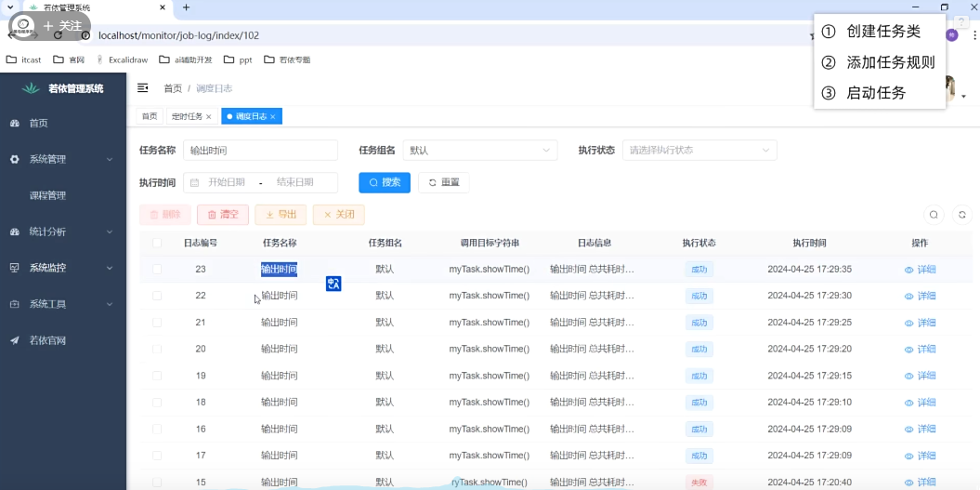Open the Excalidraw bookmark
This screenshot has width=980, height=490.
tap(122, 60)
